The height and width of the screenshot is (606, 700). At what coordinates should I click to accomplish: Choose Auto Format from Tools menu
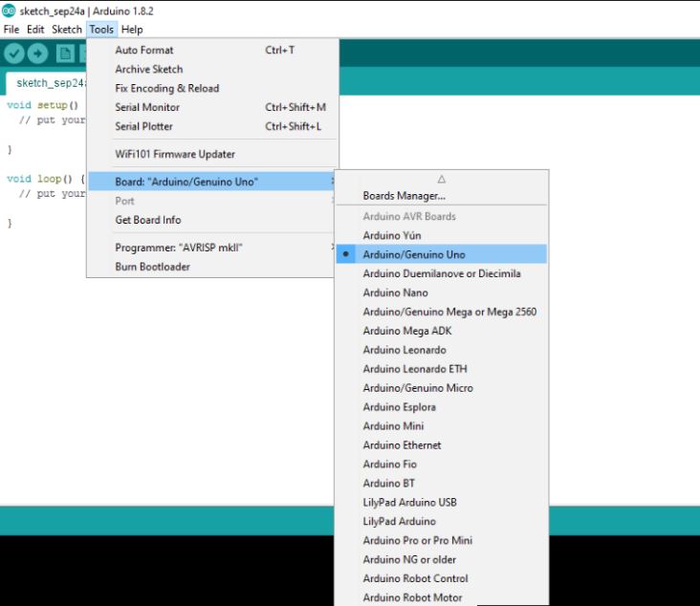coord(212,50)
